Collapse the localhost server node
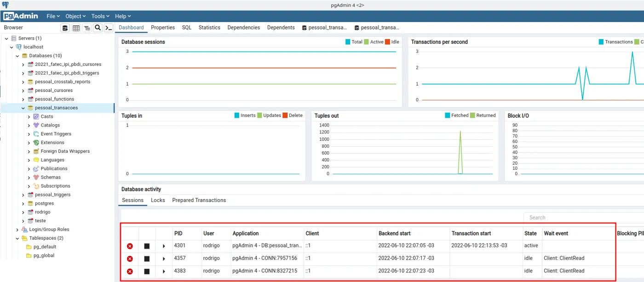 [12, 47]
